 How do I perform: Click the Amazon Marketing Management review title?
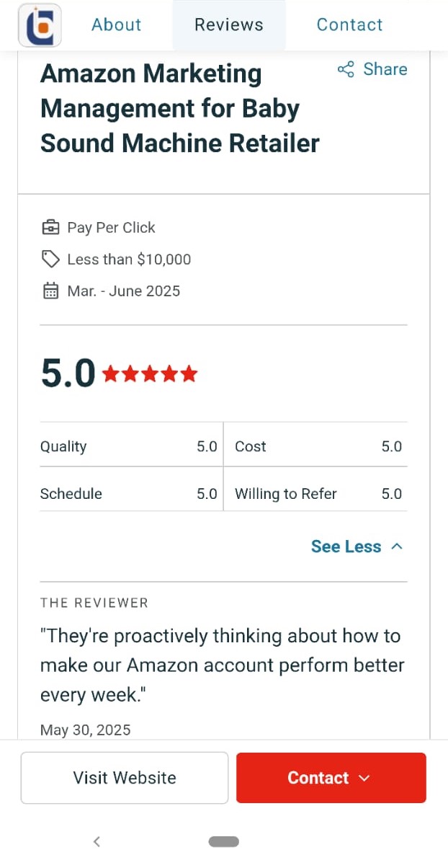click(179, 108)
